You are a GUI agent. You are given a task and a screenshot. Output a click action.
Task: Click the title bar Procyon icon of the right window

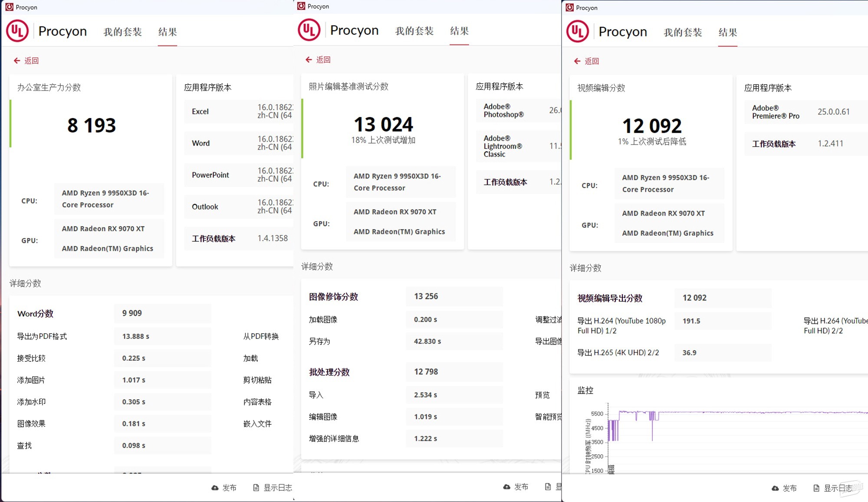tap(569, 7)
